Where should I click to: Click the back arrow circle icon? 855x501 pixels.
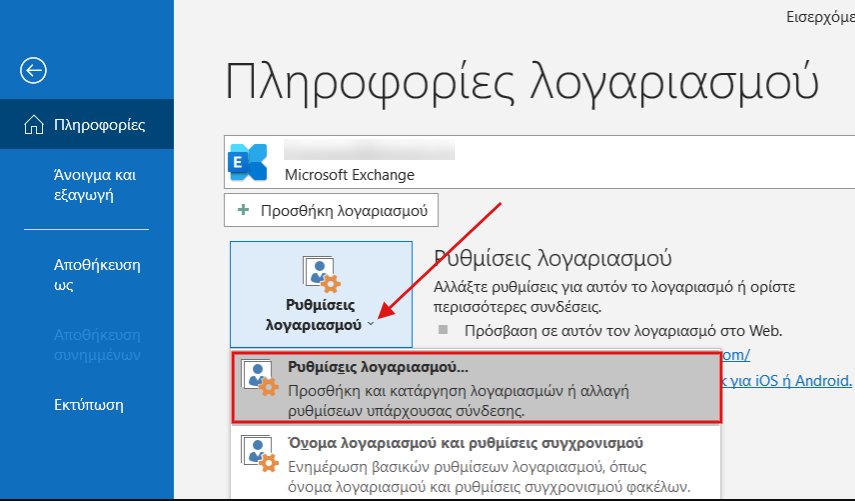click(34, 70)
